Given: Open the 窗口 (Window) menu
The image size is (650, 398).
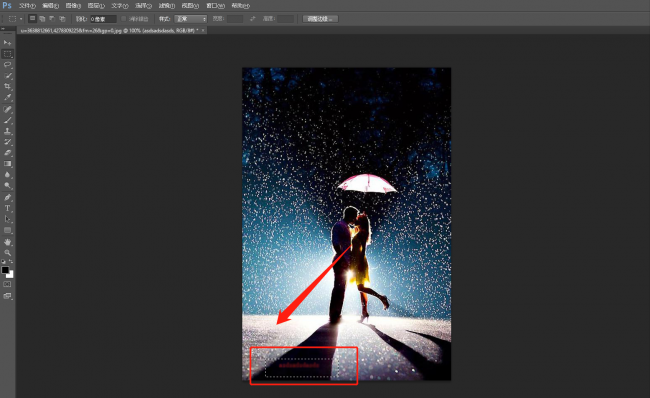Looking at the screenshot, I should [216, 6].
